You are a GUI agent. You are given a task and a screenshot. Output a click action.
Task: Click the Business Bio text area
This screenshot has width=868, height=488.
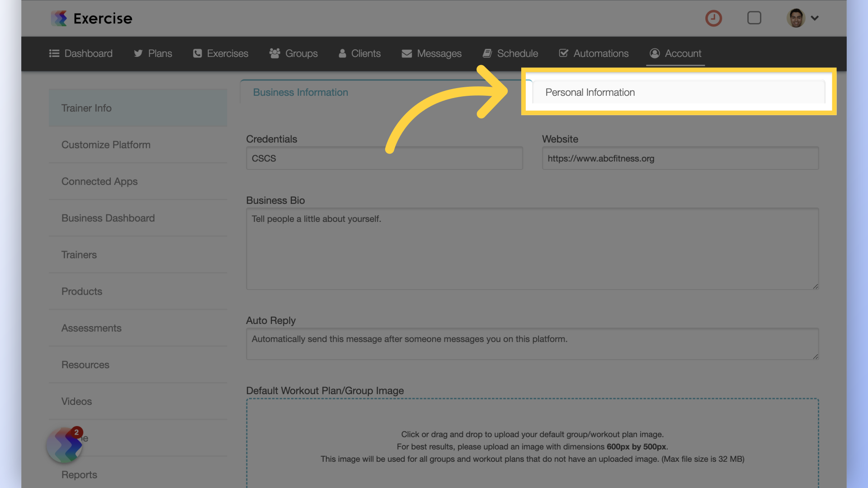pos(532,249)
